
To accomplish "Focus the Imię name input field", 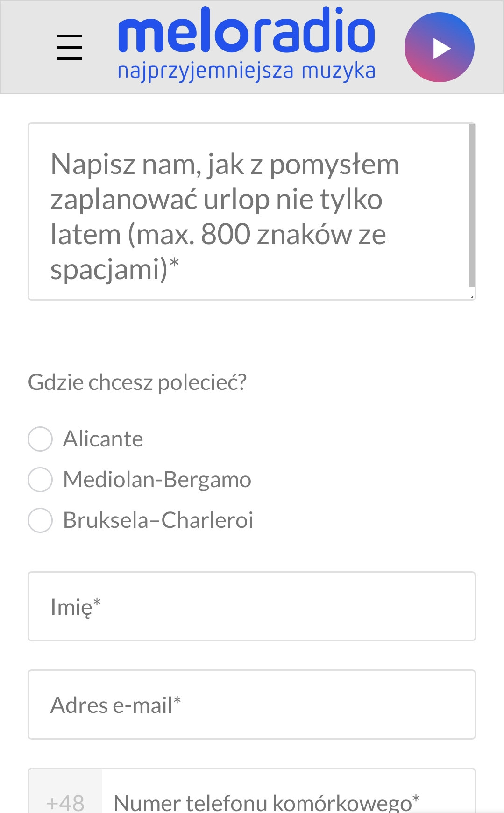I will pos(251,606).
